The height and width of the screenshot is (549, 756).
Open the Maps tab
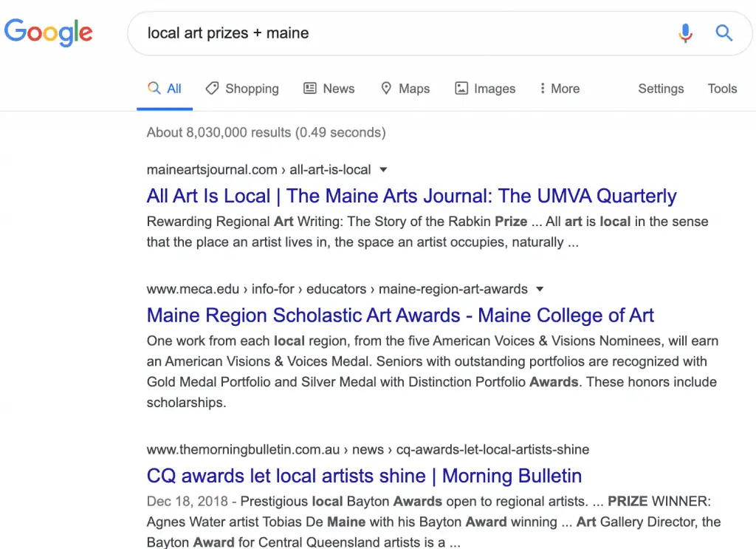(405, 89)
